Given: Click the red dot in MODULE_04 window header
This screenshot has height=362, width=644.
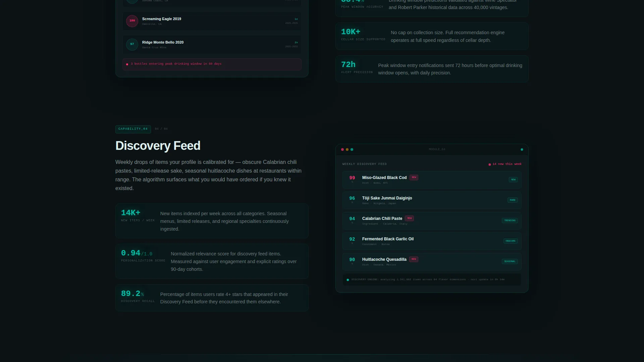Looking at the screenshot, I should [x=342, y=149].
